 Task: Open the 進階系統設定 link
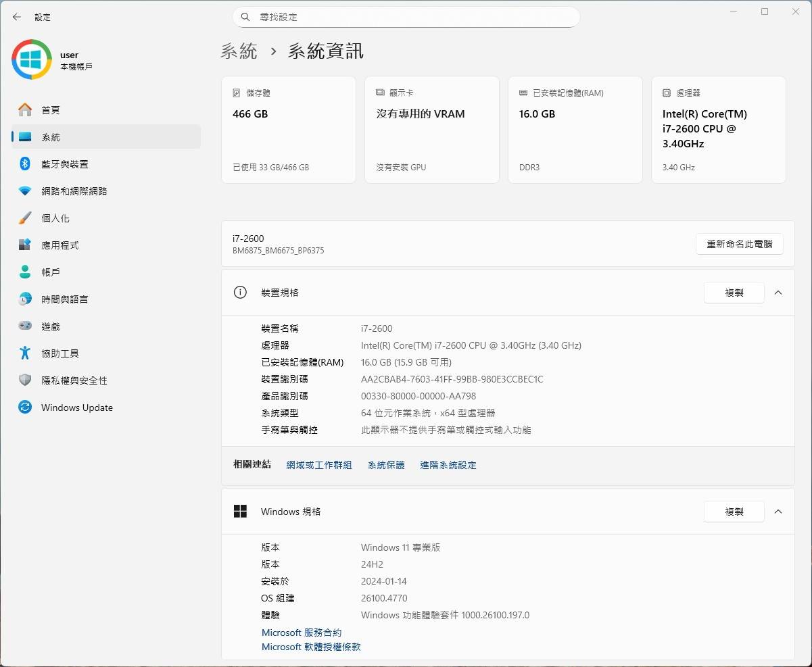click(x=448, y=465)
